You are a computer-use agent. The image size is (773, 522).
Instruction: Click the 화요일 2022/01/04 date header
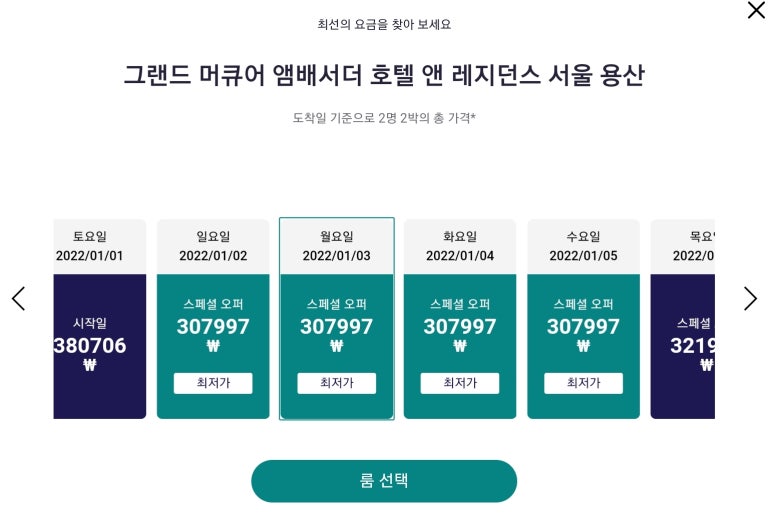(x=460, y=246)
